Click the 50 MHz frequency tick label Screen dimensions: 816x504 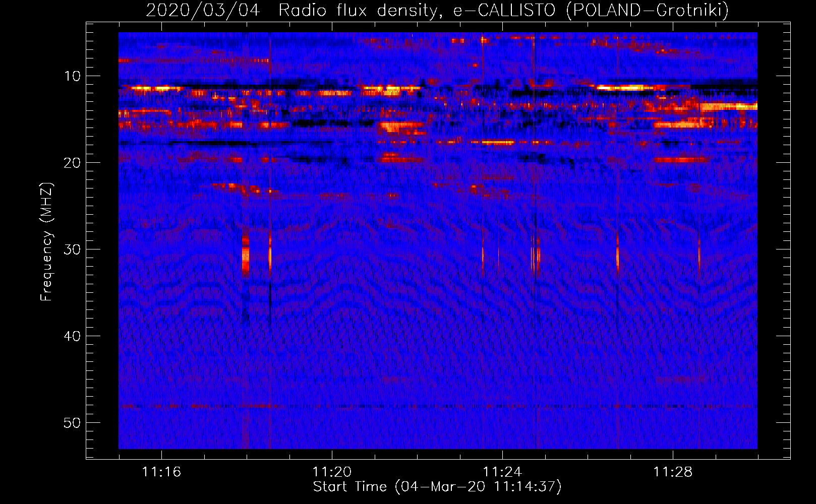[x=73, y=423]
